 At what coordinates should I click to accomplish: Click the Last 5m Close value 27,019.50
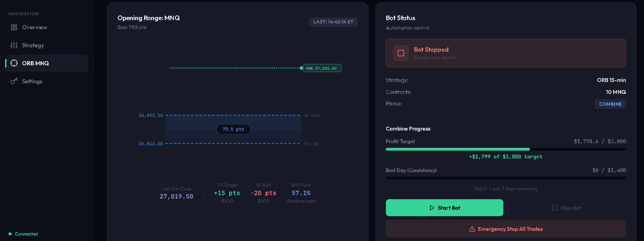176,196
